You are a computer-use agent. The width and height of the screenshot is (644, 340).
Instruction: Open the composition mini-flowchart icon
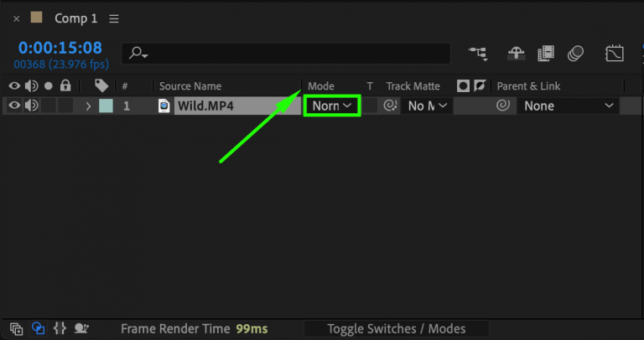click(x=479, y=54)
